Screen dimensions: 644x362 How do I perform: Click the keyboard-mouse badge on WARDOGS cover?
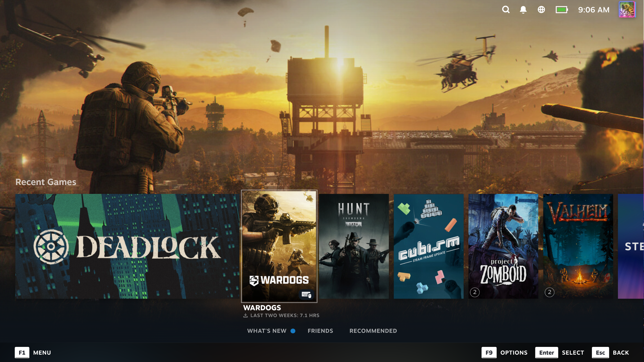tap(306, 294)
